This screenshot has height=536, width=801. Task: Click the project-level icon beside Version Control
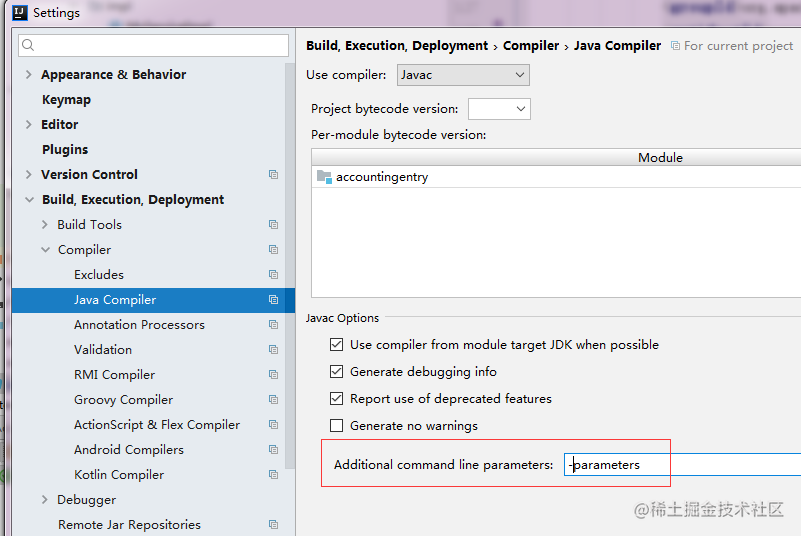(x=273, y=175)
